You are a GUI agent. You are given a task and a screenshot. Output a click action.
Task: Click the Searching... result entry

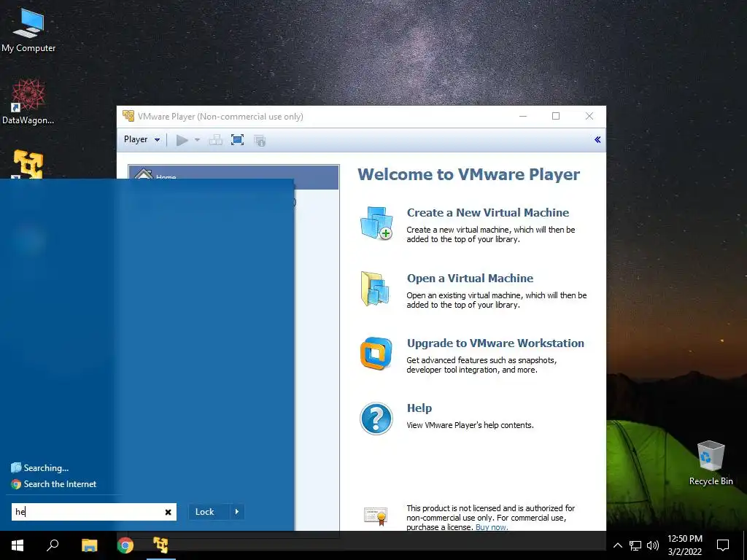tap(40, 468)
